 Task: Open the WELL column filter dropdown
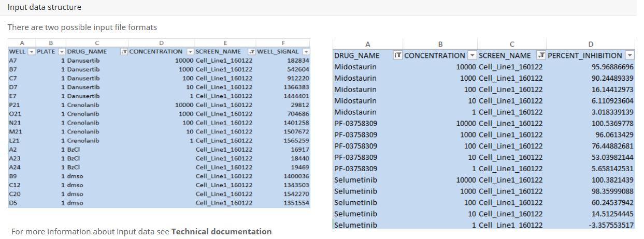pos(31,52)
